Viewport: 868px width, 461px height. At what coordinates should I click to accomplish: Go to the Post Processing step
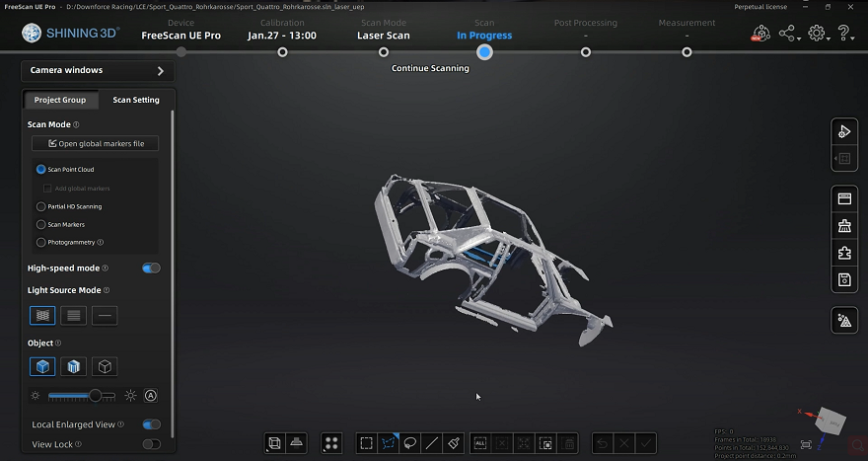tap(585, 52)
